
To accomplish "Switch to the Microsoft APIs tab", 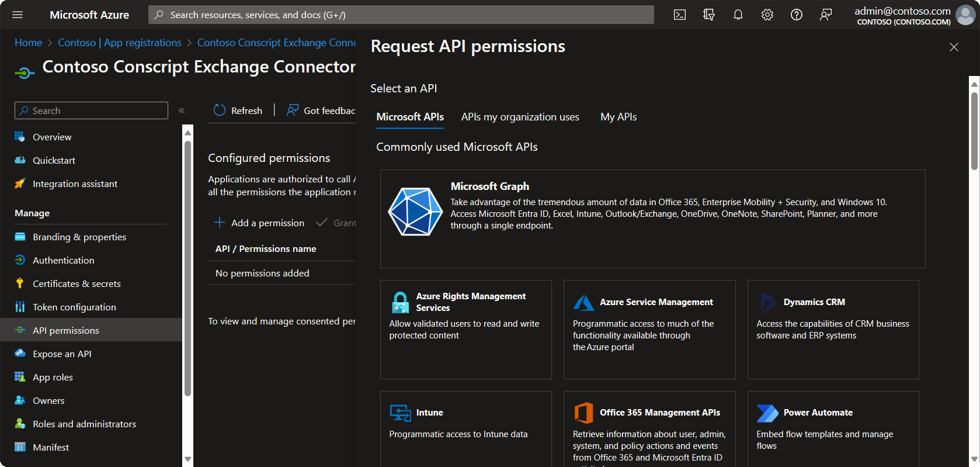I will (410, 117).
